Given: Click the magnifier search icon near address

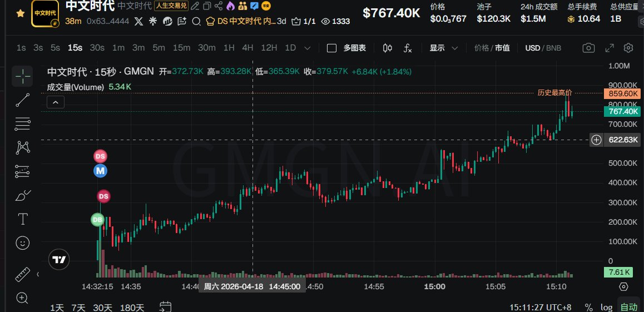Looking at the screenshot, I should [x=196, y=21].
